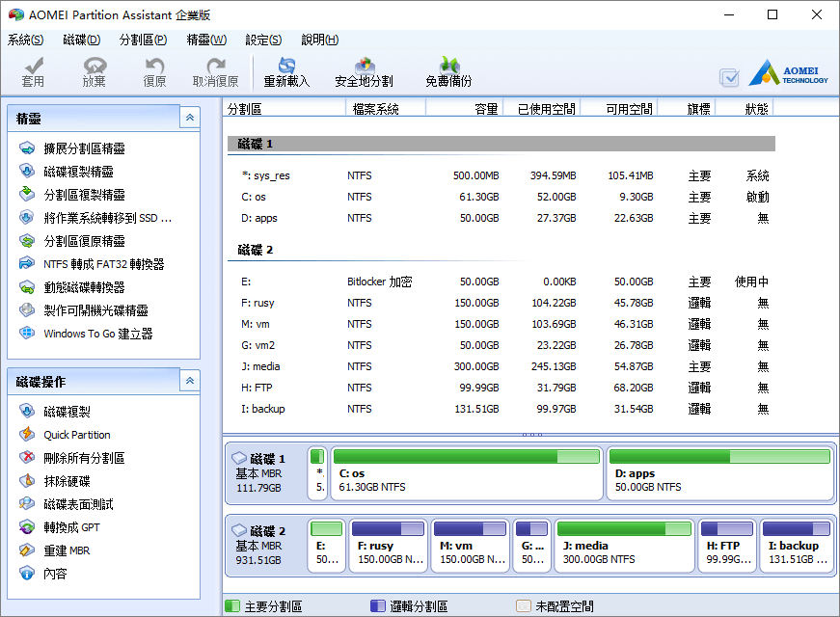Open the 精靈(W) menu
Screen dimensions: 840x617
[x=206, y=40]
